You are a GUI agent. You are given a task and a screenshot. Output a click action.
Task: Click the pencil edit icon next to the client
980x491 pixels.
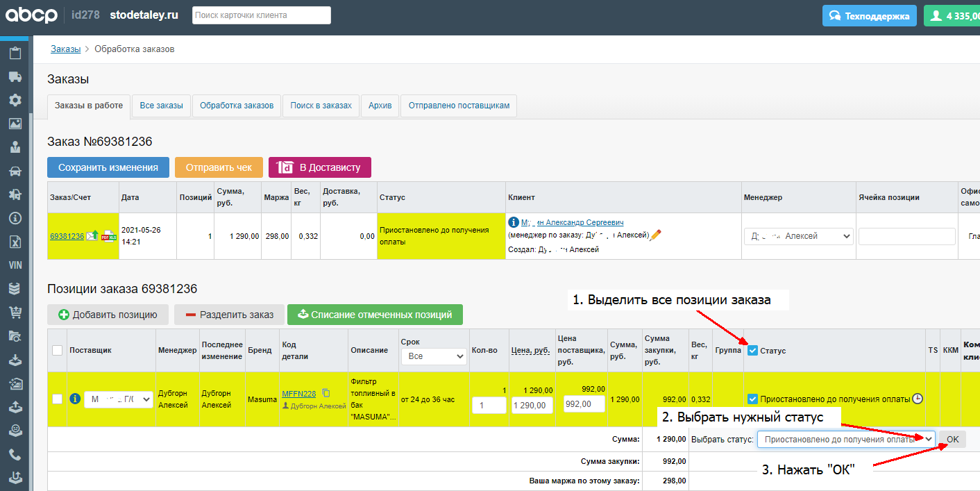click(655, 235)
